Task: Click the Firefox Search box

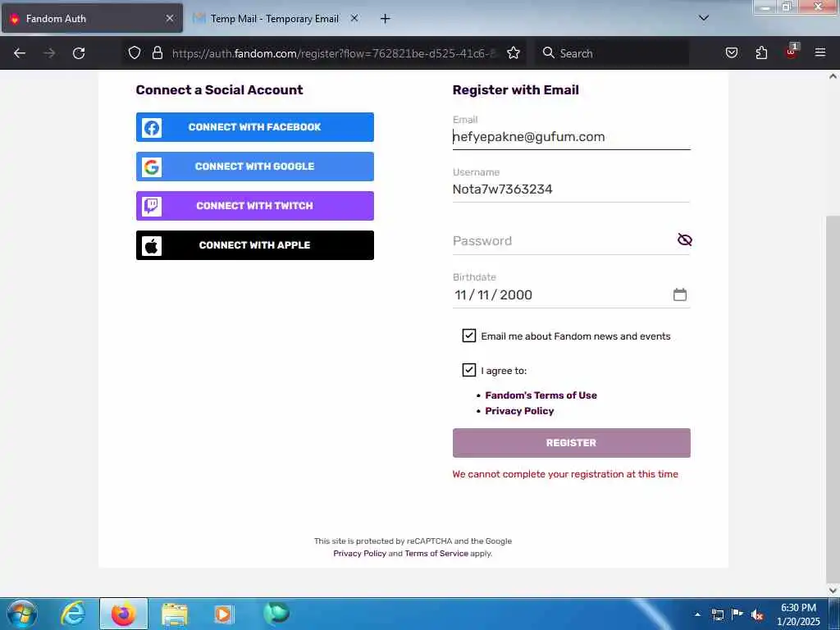Action: [x=612, y=53]
